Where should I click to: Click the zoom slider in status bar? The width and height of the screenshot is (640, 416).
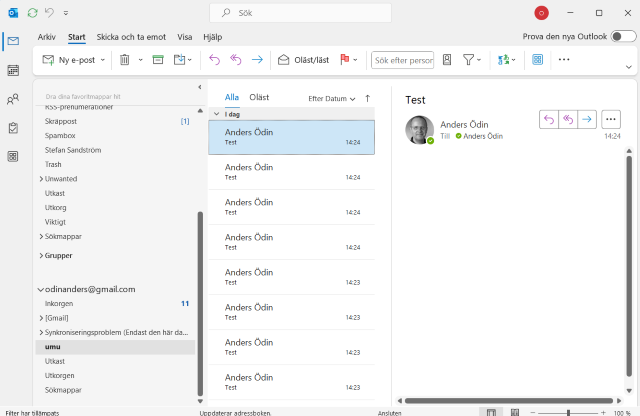click(568, 413)
